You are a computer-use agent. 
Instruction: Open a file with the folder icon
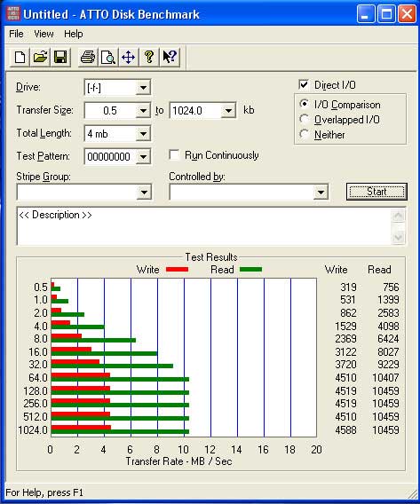click(x=40, y=57)
